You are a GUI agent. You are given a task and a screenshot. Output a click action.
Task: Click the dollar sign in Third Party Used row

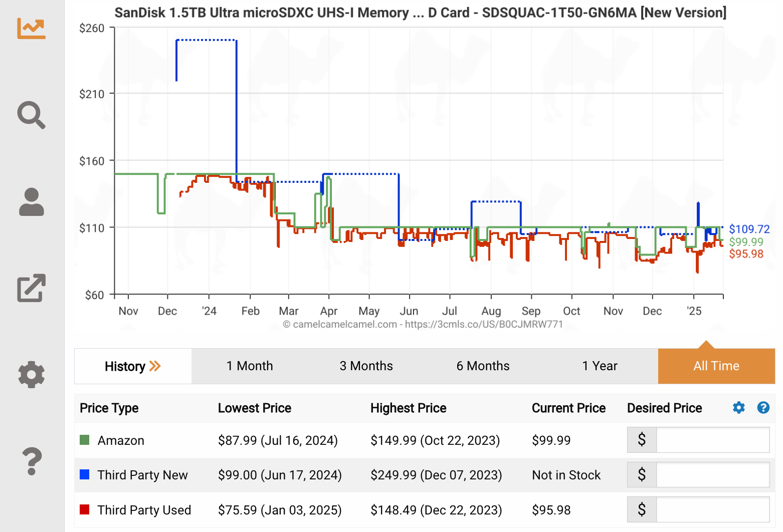pyautogui.click(x=642, y=509)
